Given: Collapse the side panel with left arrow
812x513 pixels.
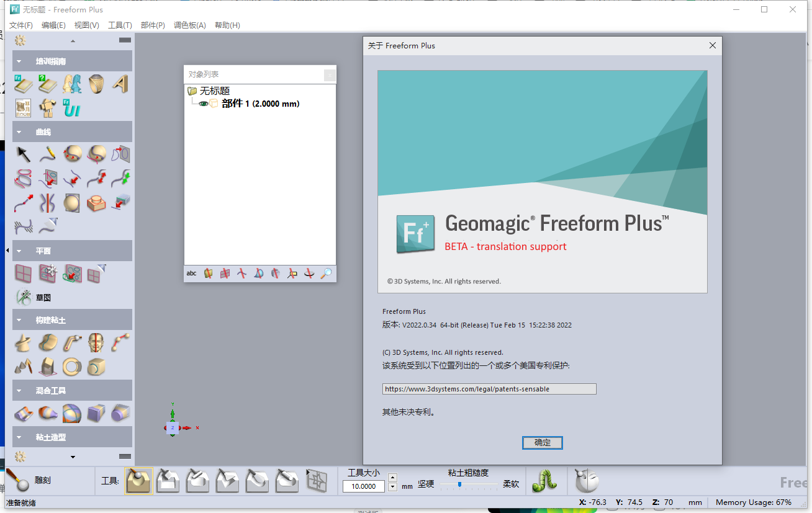Looking at the screenshot, I should [7, 250].
